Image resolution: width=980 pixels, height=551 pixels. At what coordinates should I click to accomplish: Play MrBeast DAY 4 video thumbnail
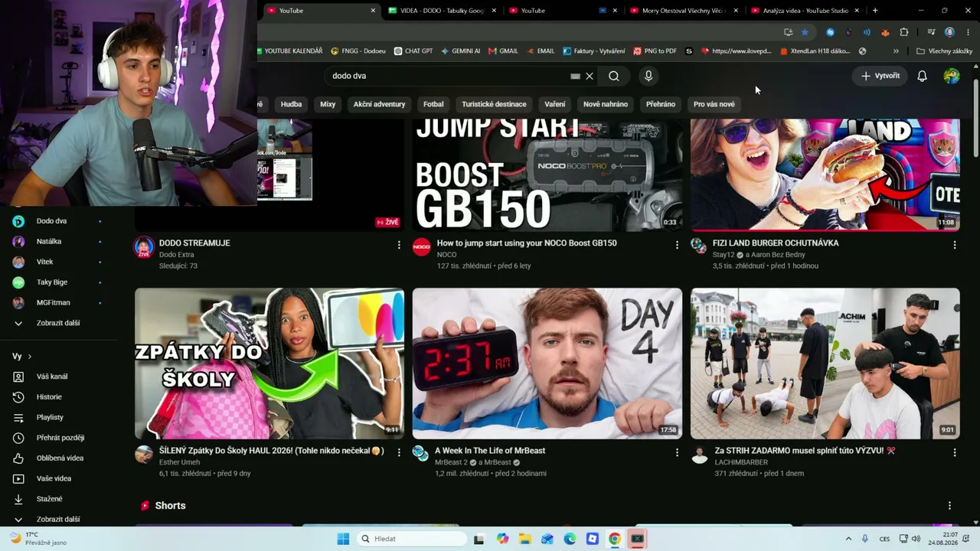(547, 364)
